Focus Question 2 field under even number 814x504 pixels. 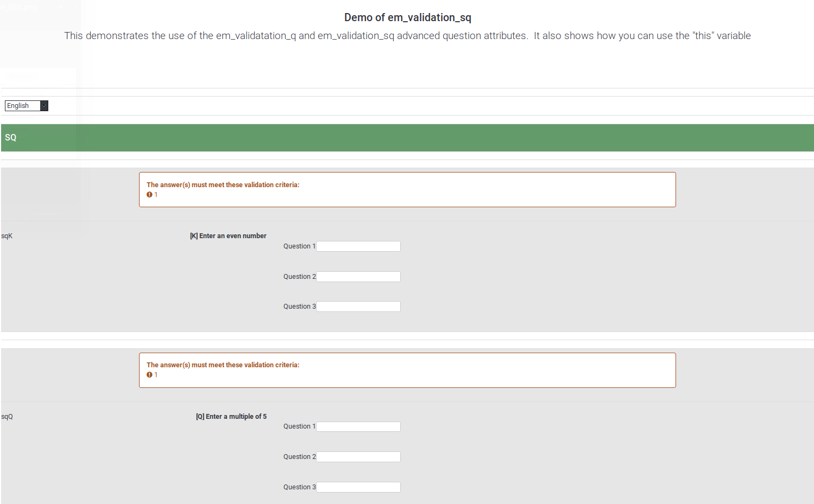click(358, 277)
